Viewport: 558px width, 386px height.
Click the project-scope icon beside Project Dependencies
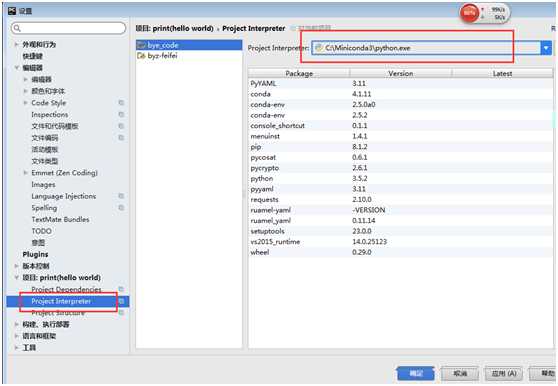(121, 289)
